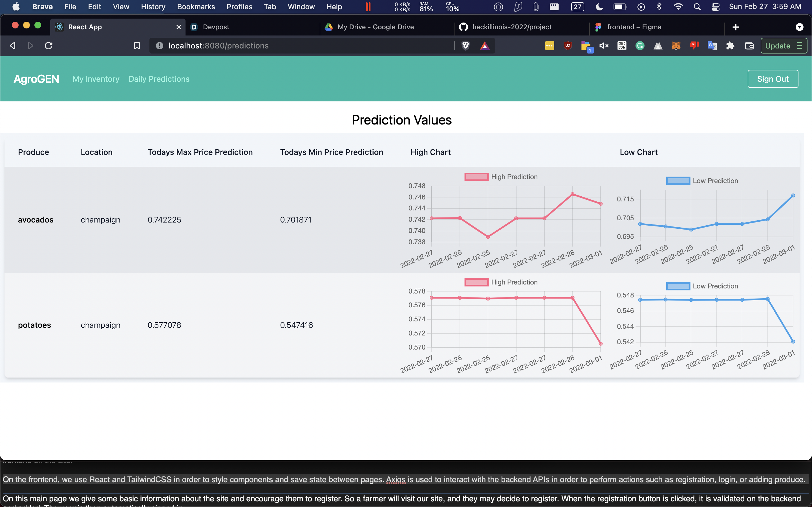Image resolution: width=812 pixels, height=507 pixels.
Task: Open the Update hamburger menu button
Action: pyautogui.click(x=784, y=46)
